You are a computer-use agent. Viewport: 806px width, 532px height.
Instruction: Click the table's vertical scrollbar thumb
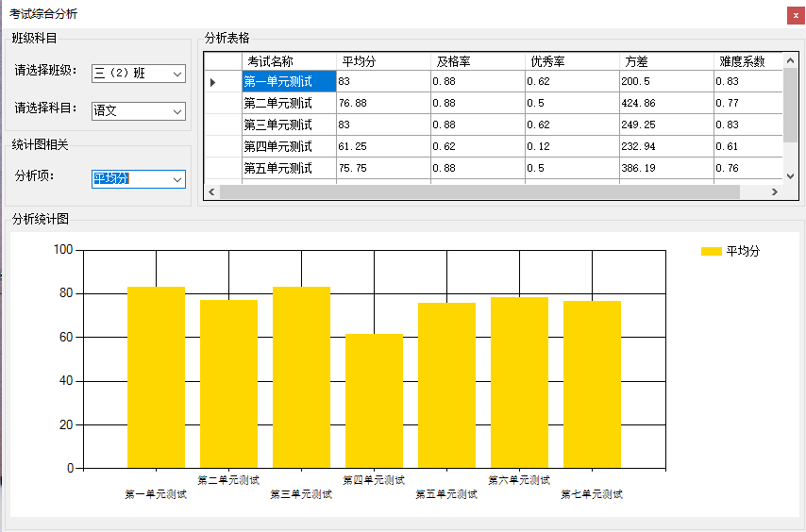click(x=791, y=104)
